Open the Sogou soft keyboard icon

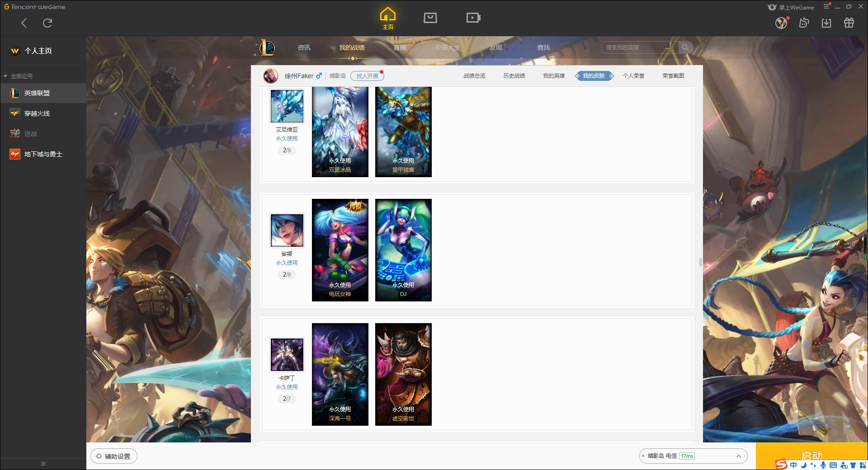click(833, 465)
